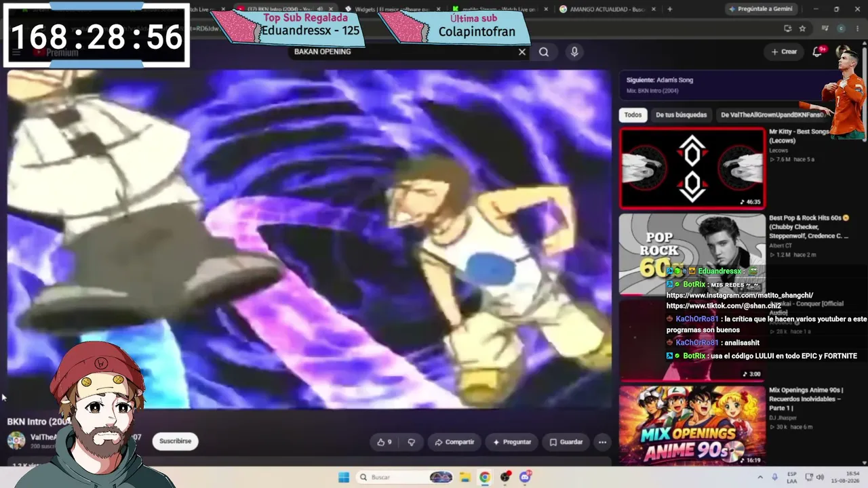Open Best Pop & Rock Hits 60s title

(809, 227)
